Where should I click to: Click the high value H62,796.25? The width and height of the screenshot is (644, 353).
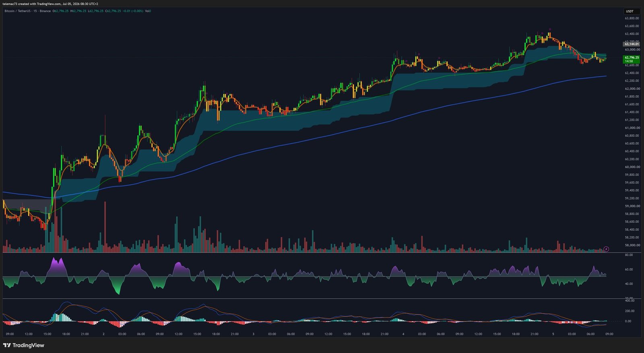coord(78,11)
